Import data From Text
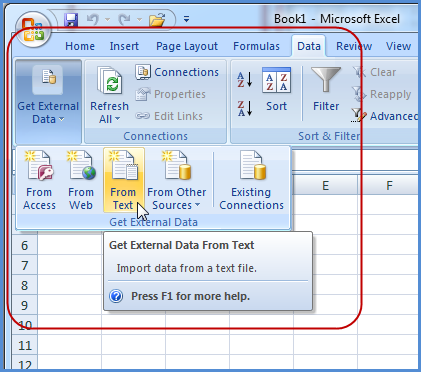Screen dimensions: 421x372 [123, 180]
